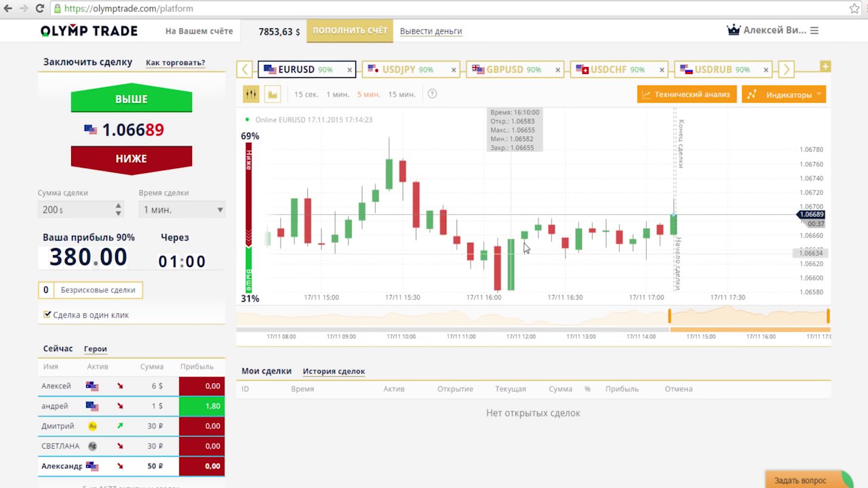Click the Olymp Trade logo
This screenshot has height=488, width=868.
click(89, 30)
